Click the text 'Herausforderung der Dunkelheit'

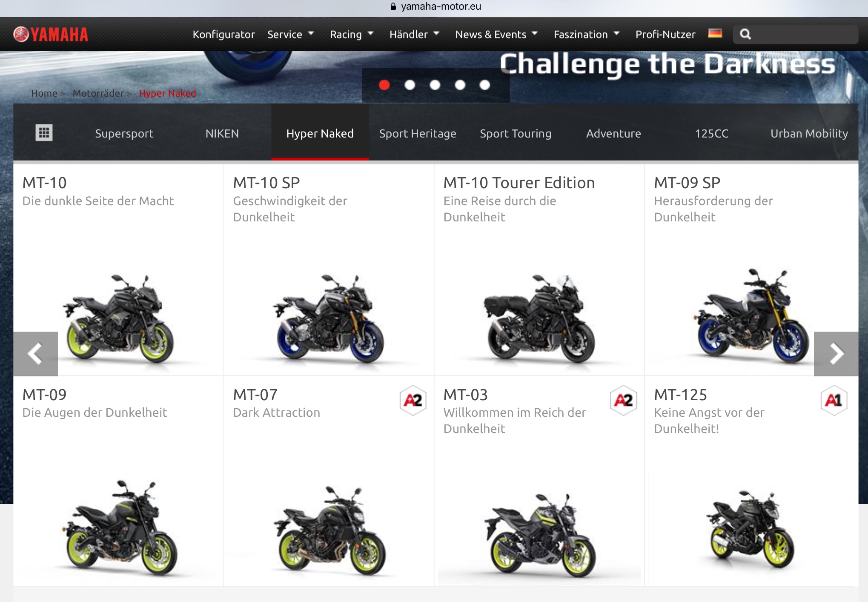(713, 209)
